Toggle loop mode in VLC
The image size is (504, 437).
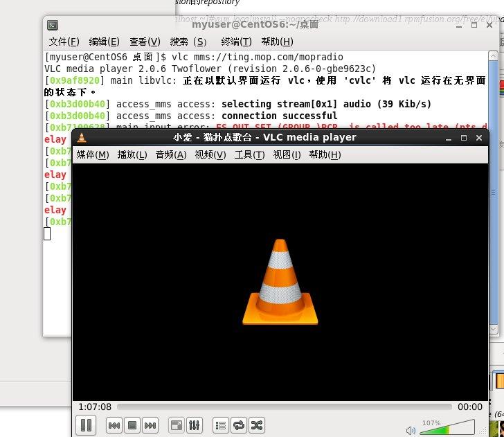(x=238, y=426)
